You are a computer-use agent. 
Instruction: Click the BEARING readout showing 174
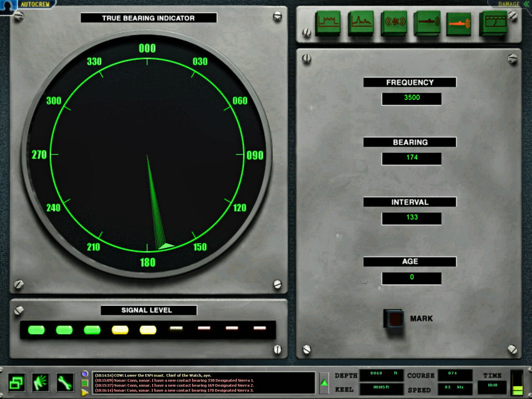[x=411, y=158]
